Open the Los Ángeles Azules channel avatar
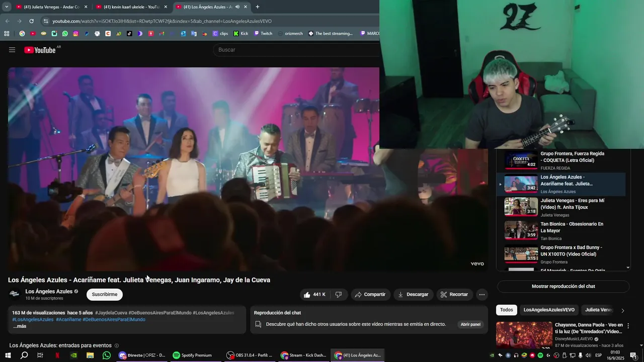This screenshot has height=362, width=644. click(15, 294)
